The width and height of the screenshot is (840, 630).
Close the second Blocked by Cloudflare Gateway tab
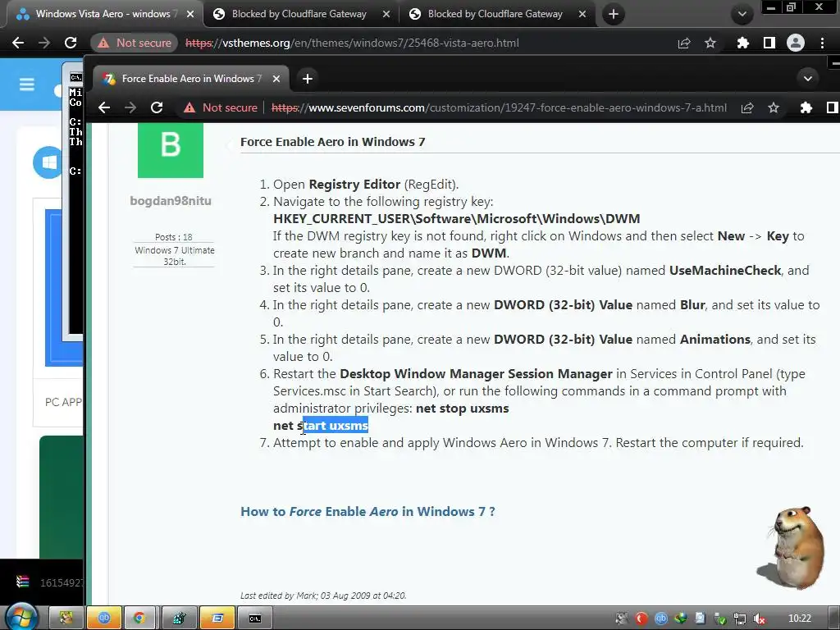pos(582,15)
